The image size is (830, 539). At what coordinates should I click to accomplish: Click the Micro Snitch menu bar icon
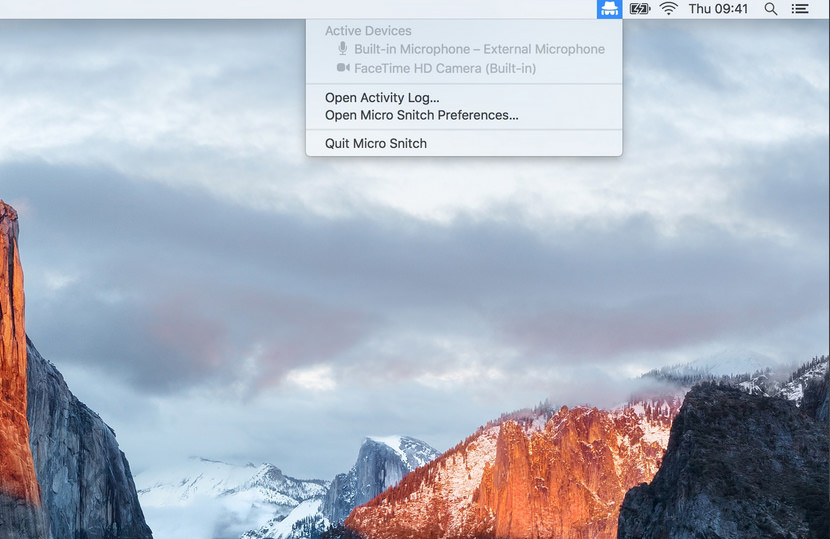(x=609, y=9)
